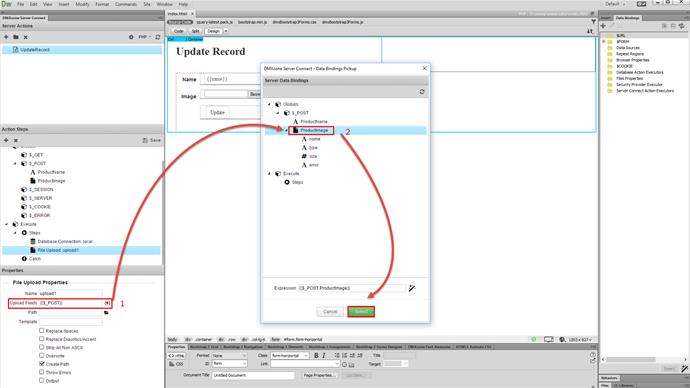Cancel the Data Bindings Pickup dialog

(330, 311)
